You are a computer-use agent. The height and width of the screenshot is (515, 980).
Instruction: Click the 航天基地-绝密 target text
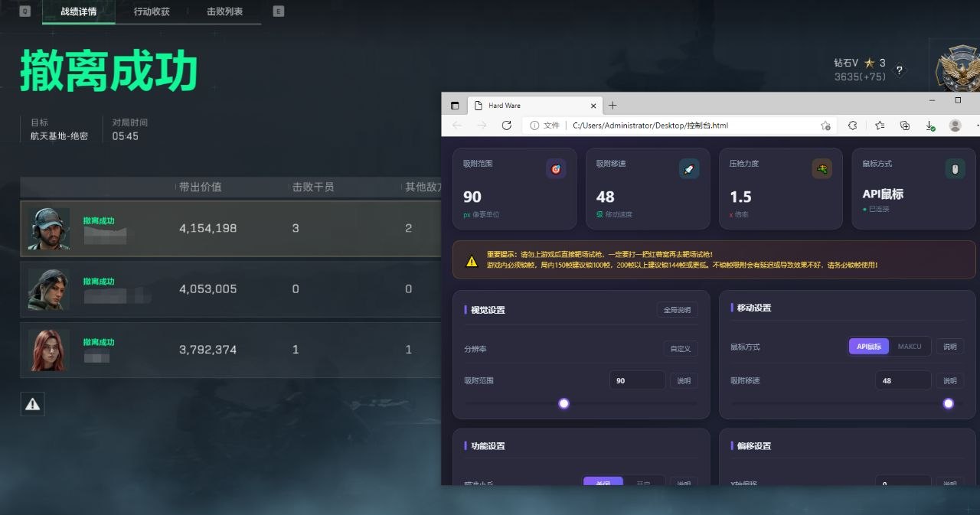point(59,136)
